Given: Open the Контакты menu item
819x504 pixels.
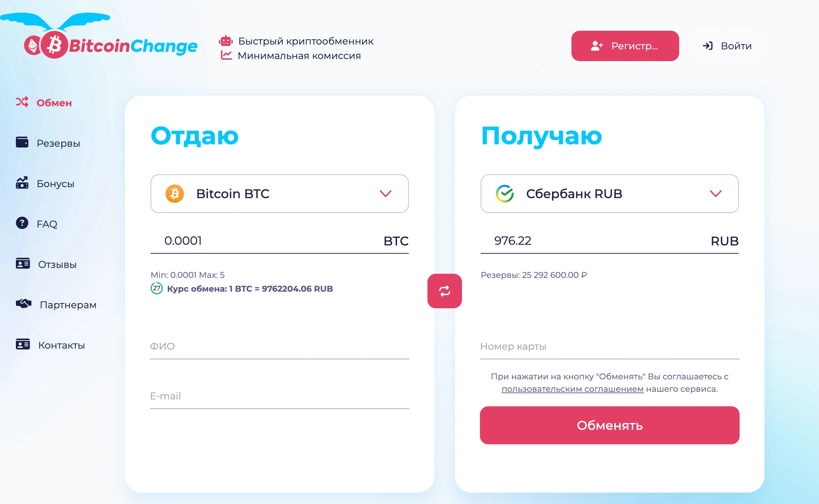Looking at the screenshot, I should [50, 345].
